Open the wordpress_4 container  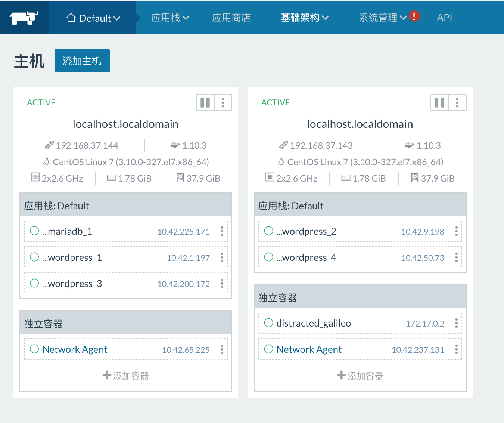coord(307,257)
